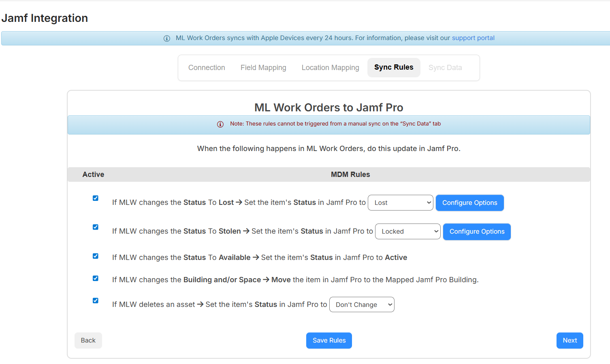Go back with the Back button
This screenshot has height=364, width=610.
[x=88, y=341]
